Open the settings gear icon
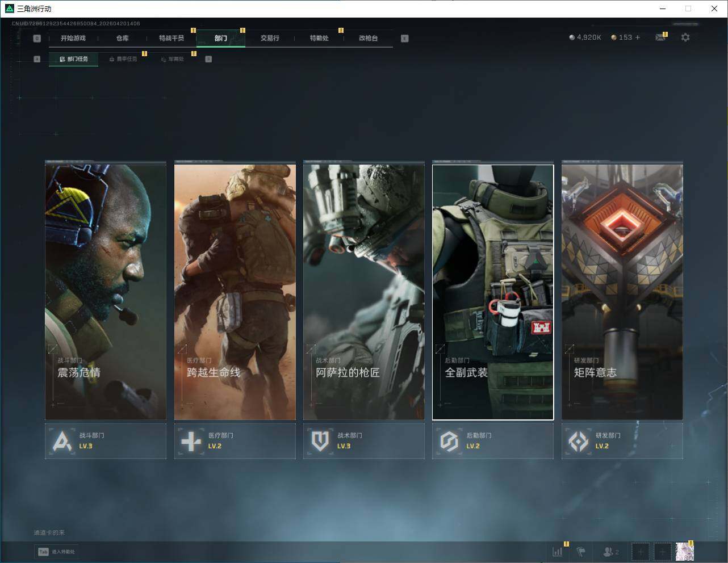The width and height of the screenshot is (728, 563). [x=685, y=37]
